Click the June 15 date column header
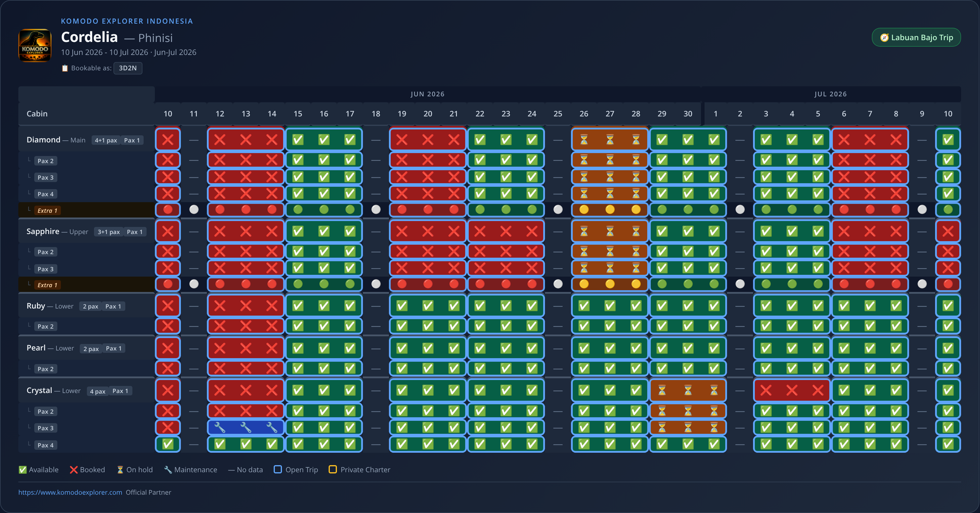Viewport: 980px width, 513px height. (298, 114)
